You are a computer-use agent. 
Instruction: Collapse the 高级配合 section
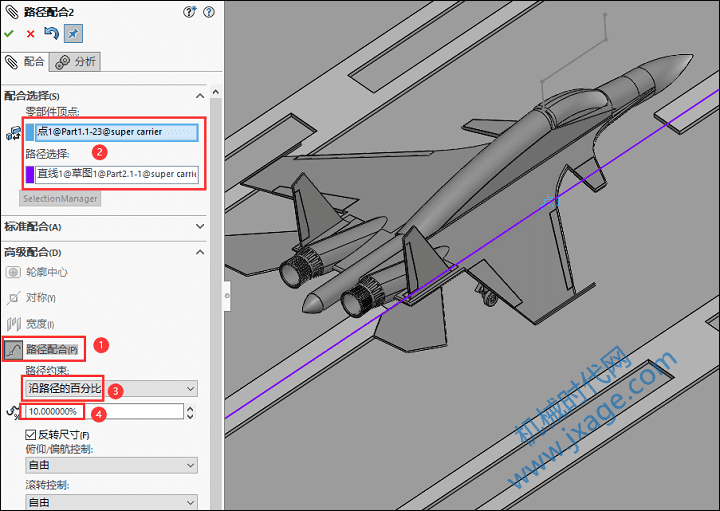200,252
